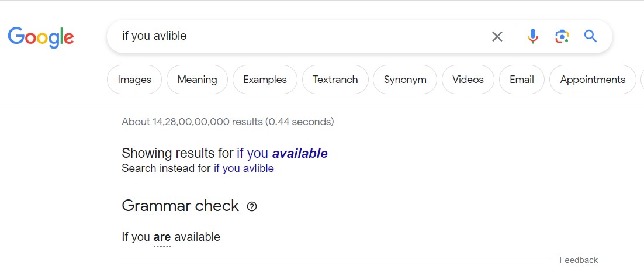Select the Meaning filter chip

point(197,80)
